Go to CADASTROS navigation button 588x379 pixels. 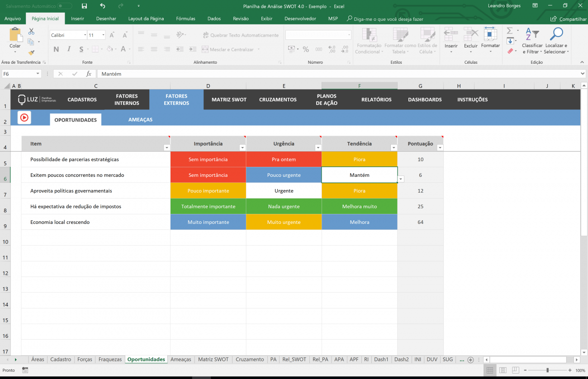[82, 99]
